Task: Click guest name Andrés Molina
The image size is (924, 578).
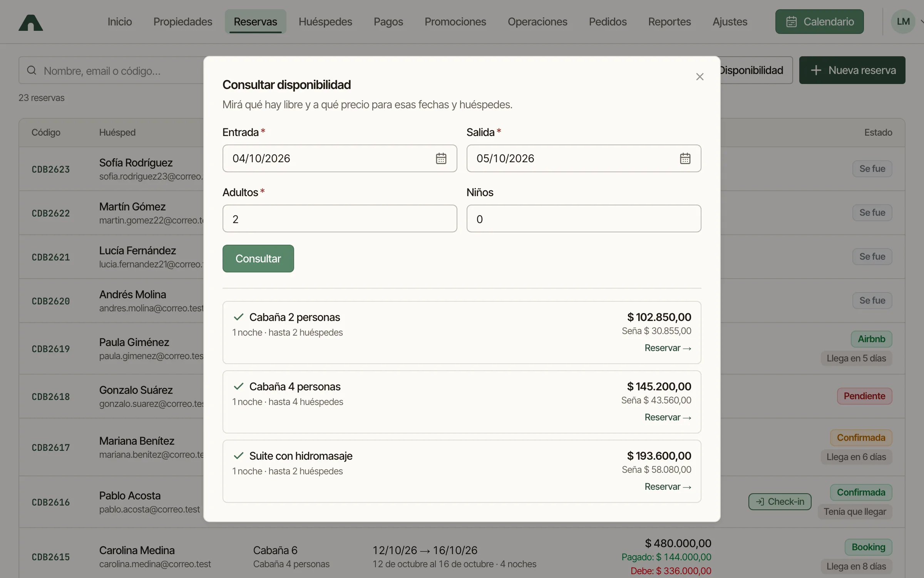Action: (133, 294)
